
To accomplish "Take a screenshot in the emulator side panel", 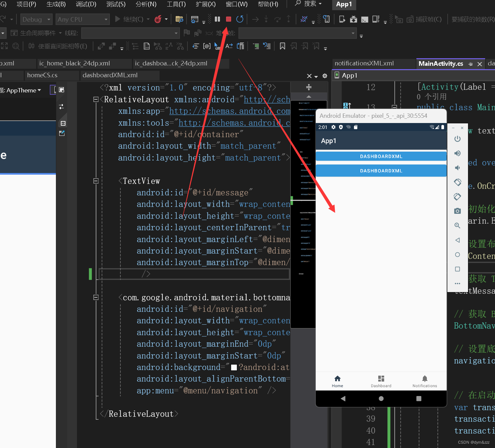I will (x=457, y=211).
